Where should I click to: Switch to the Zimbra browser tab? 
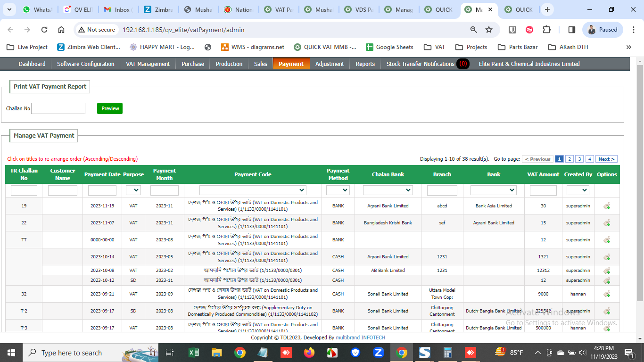[158, 9]
